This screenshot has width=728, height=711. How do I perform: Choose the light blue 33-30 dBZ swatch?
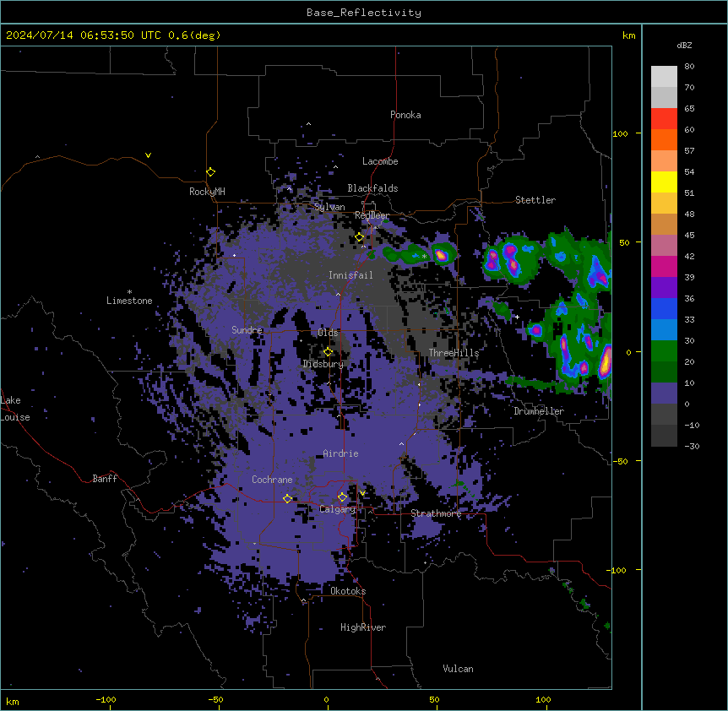[x=664, y=329]
